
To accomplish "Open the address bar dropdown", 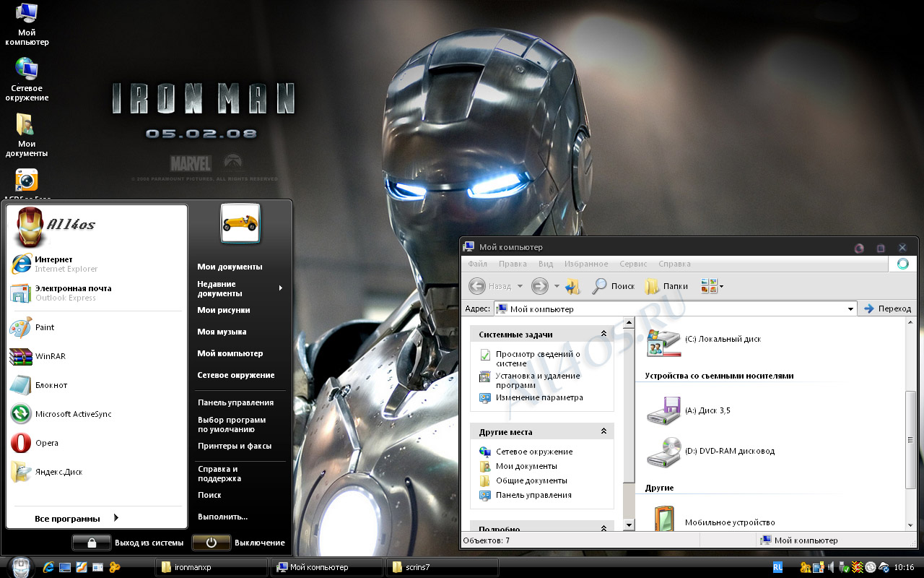I will click(851, 309).
